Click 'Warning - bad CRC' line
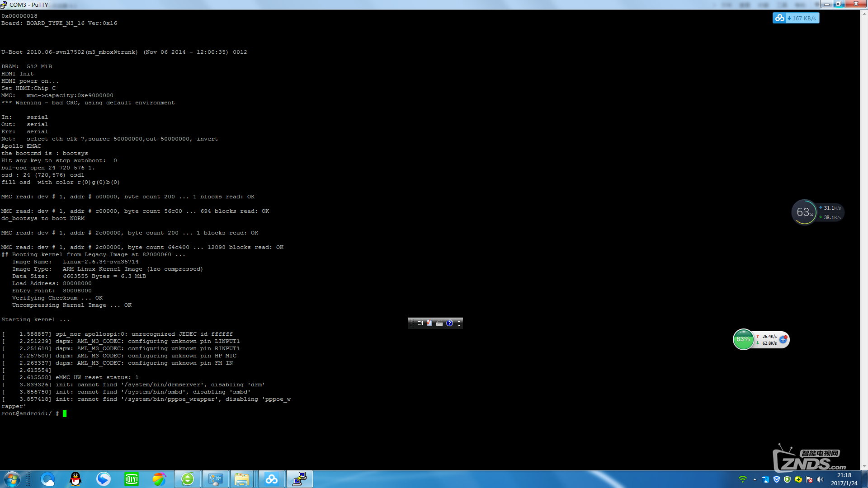868x488 pixels. (x=88, y=103)
